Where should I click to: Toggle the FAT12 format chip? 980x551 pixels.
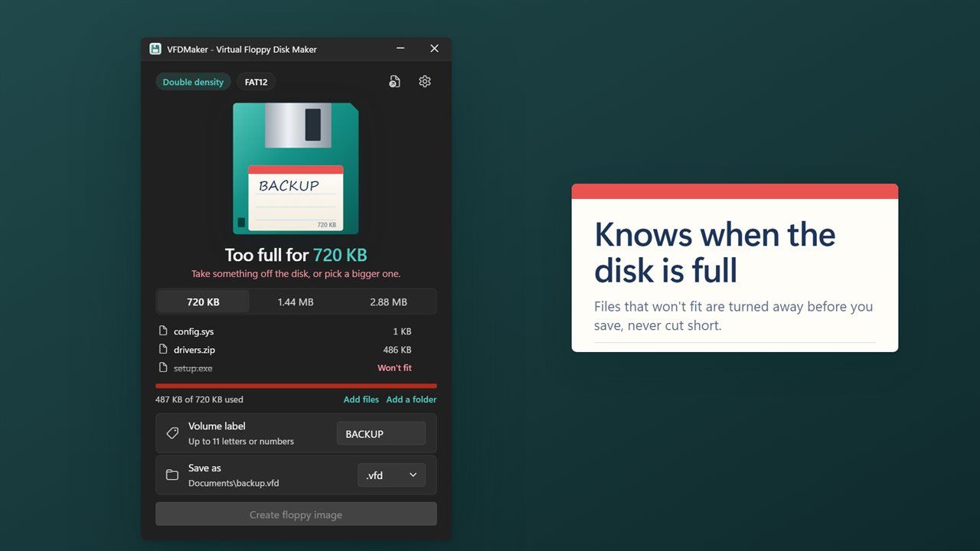coord(256,82)
